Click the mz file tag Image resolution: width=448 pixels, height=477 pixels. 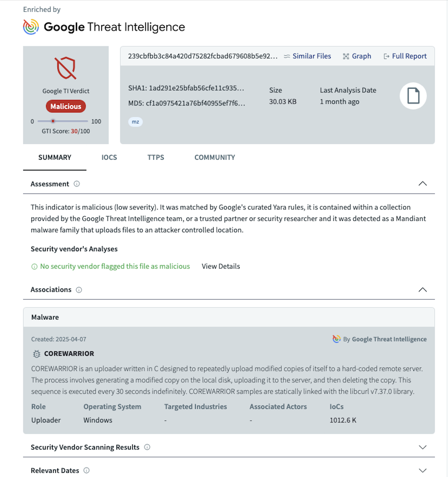[x=135, y=122]
